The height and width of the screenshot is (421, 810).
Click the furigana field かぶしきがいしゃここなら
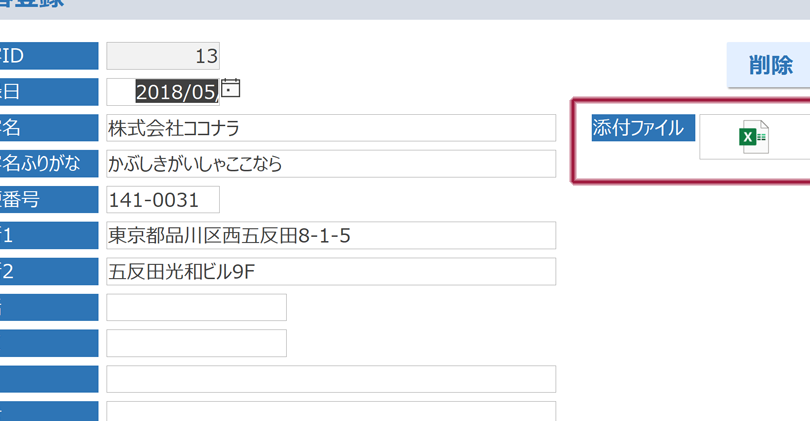point(330,164)
